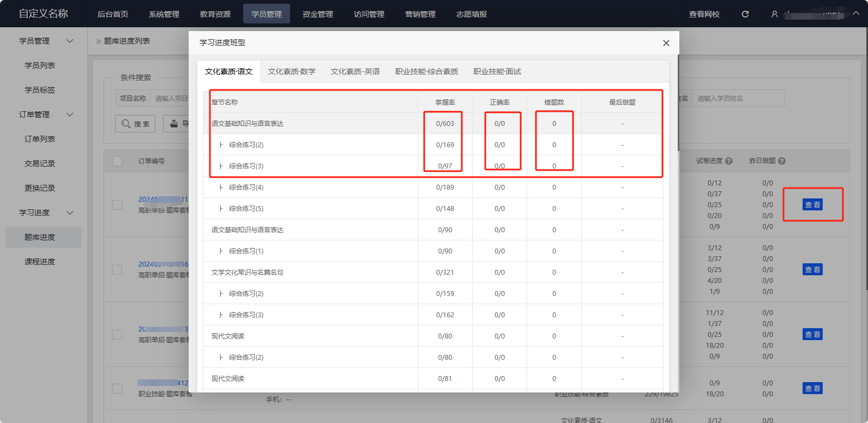Open 访问管理 top menu

click(369, 14)
